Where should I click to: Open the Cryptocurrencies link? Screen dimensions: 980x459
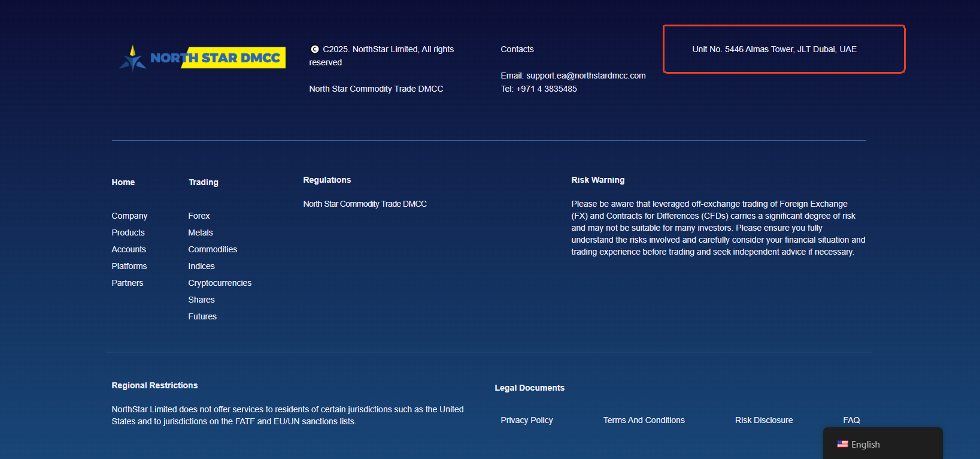click(x=220, y=283)
